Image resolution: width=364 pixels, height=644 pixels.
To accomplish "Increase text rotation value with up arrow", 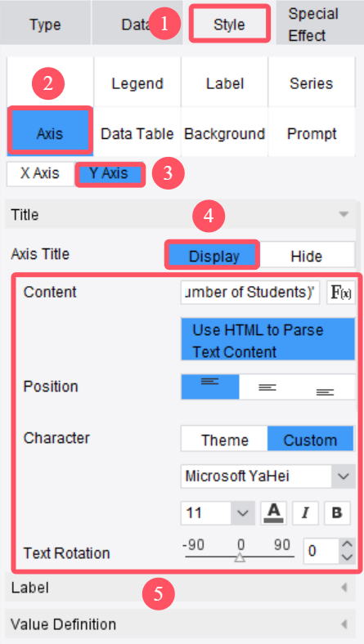I will [x=348, y=544].
